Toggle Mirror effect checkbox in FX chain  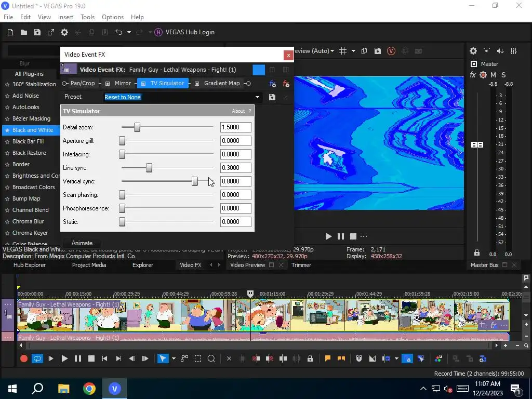click(108, 84)
